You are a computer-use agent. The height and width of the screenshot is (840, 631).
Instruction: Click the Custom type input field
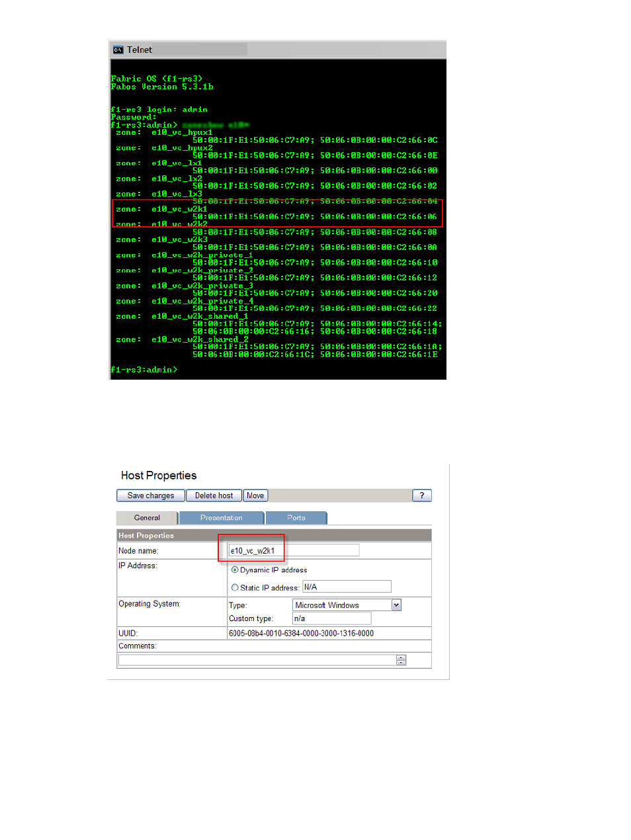(x=331, y=618)
